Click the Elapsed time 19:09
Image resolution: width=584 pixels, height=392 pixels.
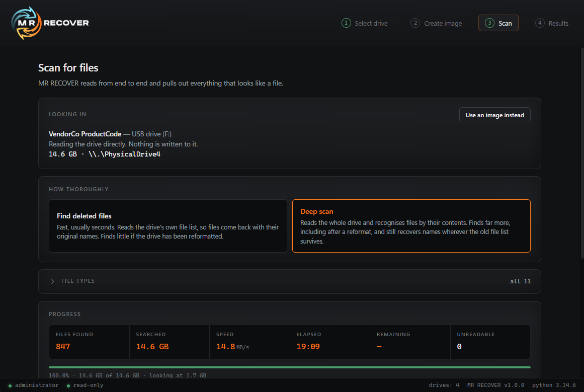point(308,347)
